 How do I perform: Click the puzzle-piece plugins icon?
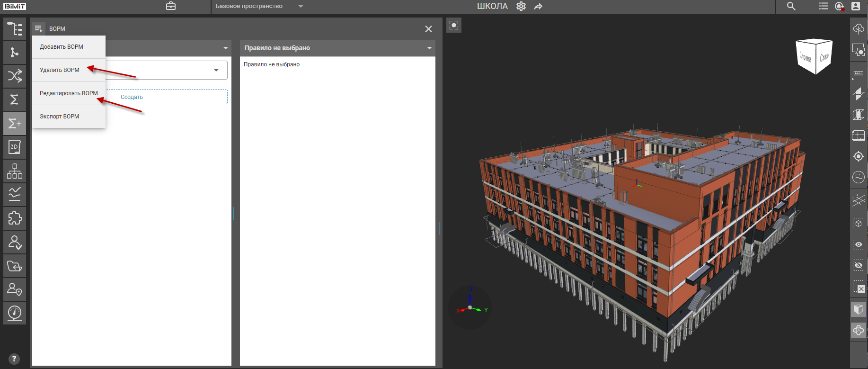[x=15, y=218]
